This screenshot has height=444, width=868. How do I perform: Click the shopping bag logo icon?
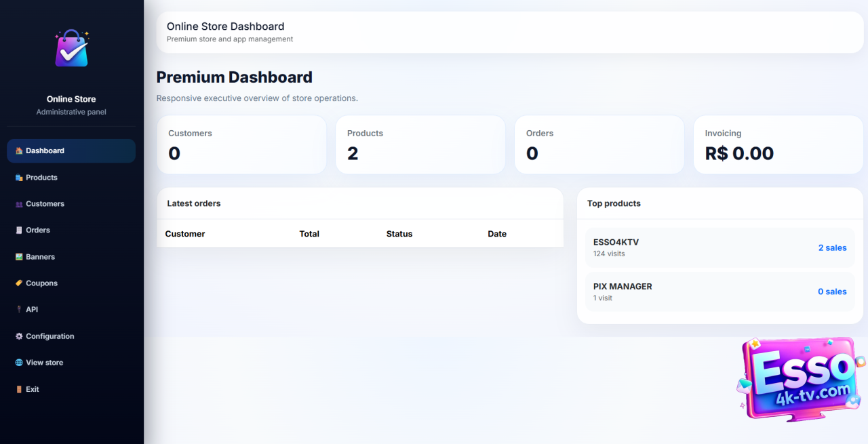(71, 48)
